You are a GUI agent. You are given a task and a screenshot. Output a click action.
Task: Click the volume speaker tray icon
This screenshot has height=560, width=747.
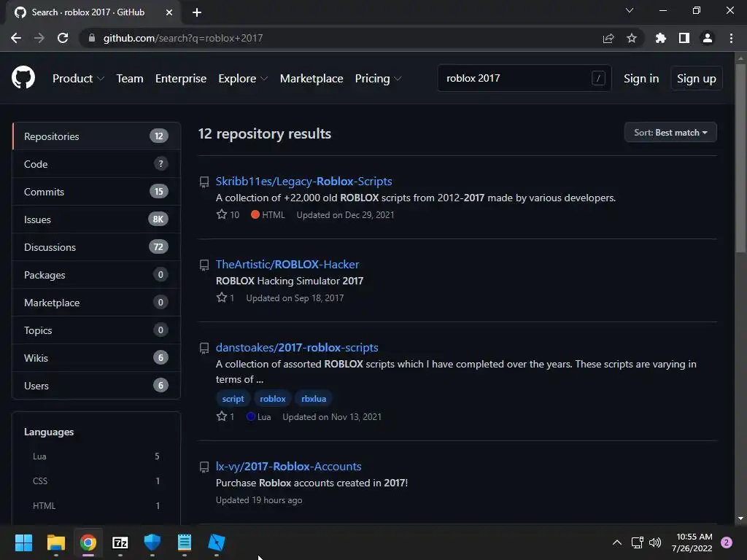click(x=655, y=542)
